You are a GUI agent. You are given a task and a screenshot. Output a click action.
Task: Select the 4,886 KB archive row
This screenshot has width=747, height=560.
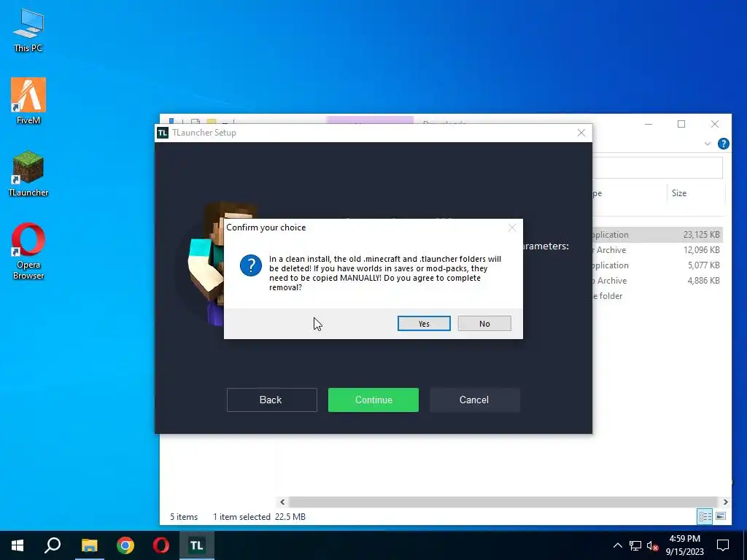tap(657, 281)
